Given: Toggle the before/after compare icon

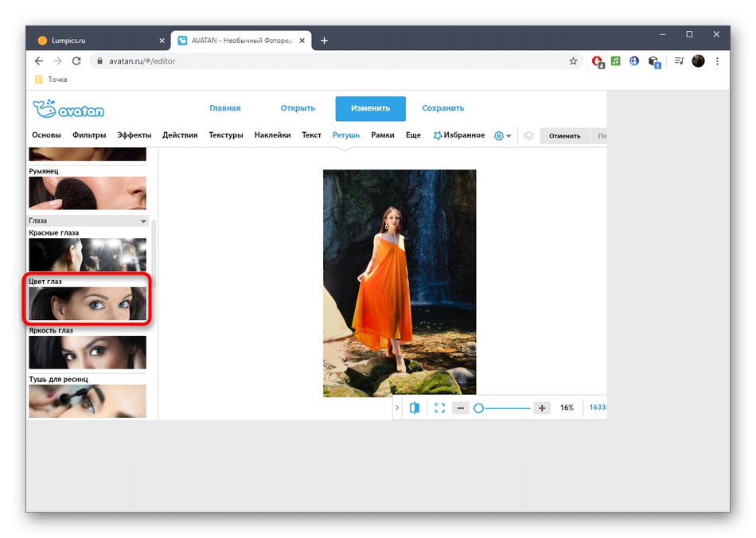Looking at the screenshot, I should click(414, 407).
